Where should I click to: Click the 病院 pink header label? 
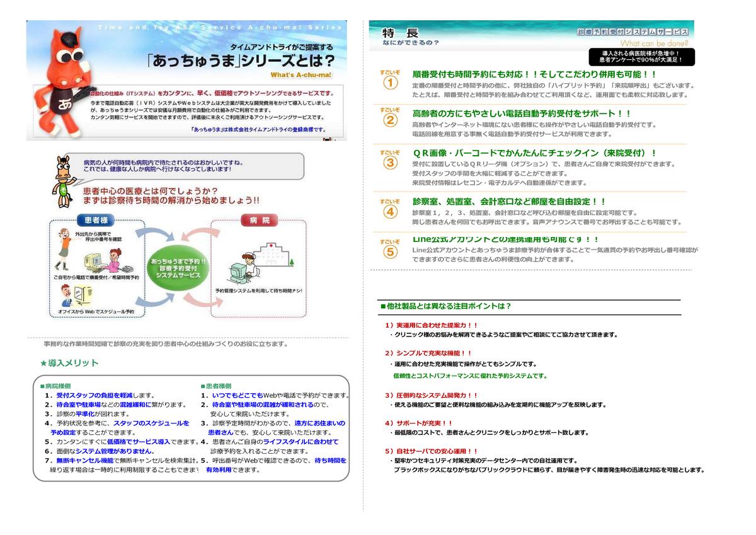pos(259,221)
